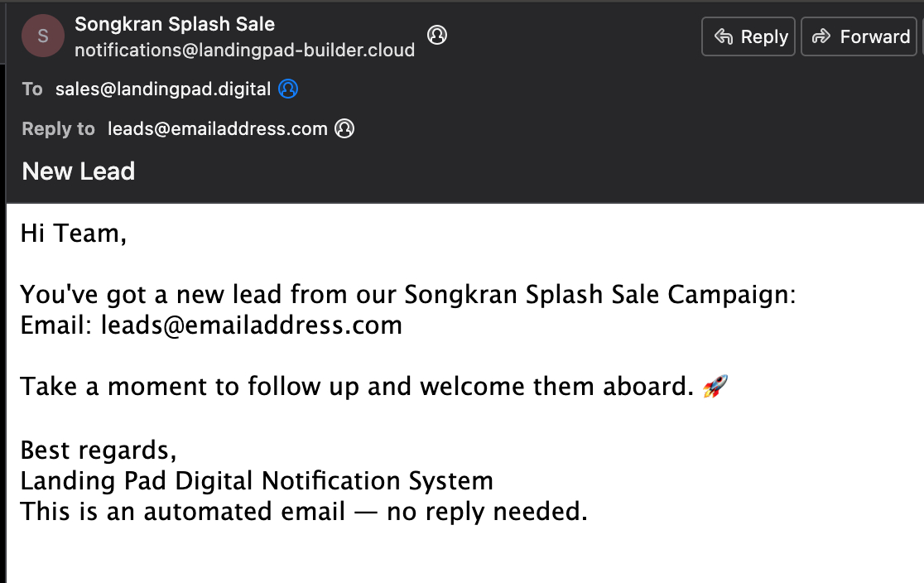This screenshot has width=924, height=583.
Task: Click the lead email address in the message body
Action: (x=251, y=325)
